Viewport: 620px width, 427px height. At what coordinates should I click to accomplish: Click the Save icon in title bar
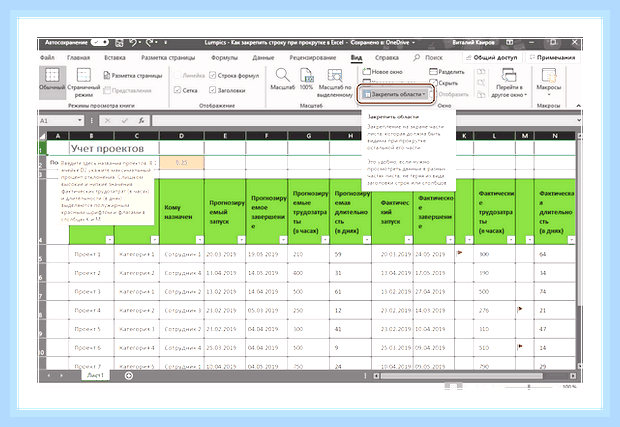119,42
